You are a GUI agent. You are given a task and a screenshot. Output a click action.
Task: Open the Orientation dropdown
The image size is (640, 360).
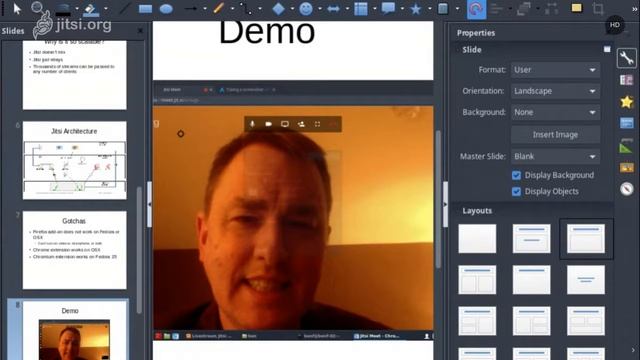[x=555, y=91]
